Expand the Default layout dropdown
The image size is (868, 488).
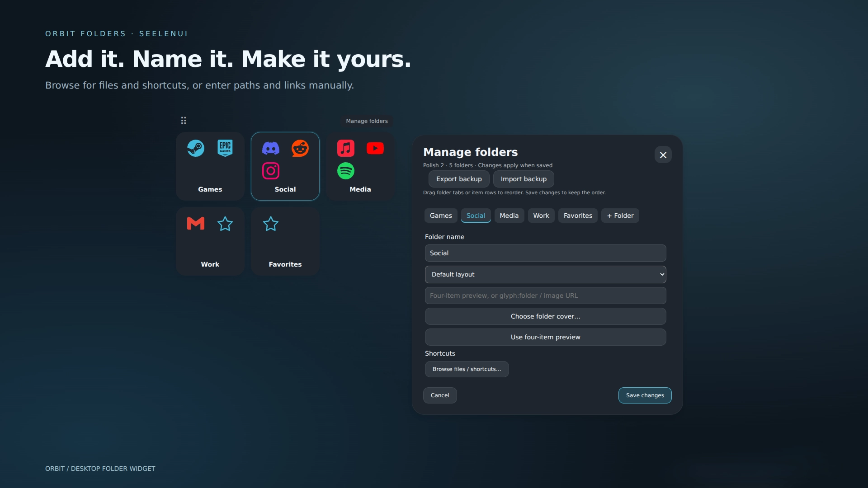click(x=545, y=274)
